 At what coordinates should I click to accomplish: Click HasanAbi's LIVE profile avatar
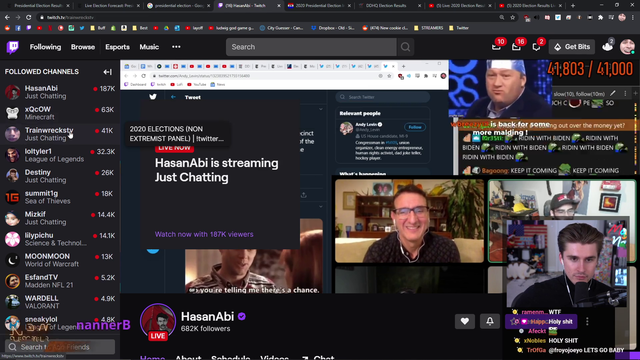click(158, 321)
